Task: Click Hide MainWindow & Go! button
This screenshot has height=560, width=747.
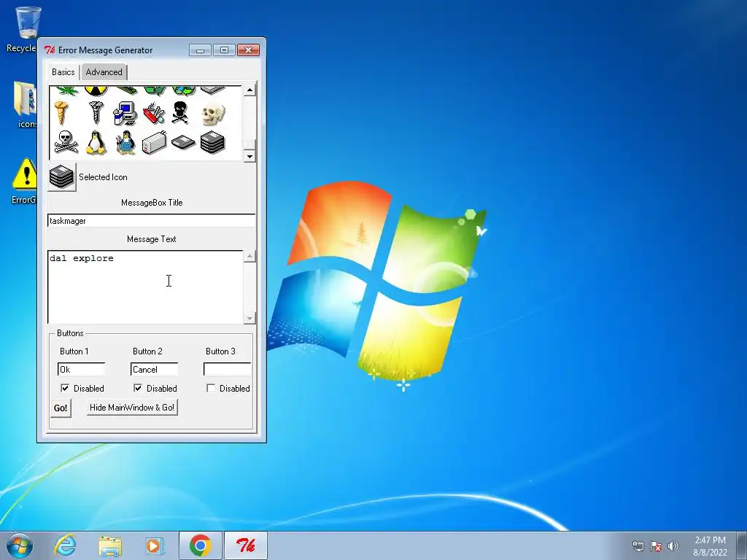Action: tap(132, 408)
